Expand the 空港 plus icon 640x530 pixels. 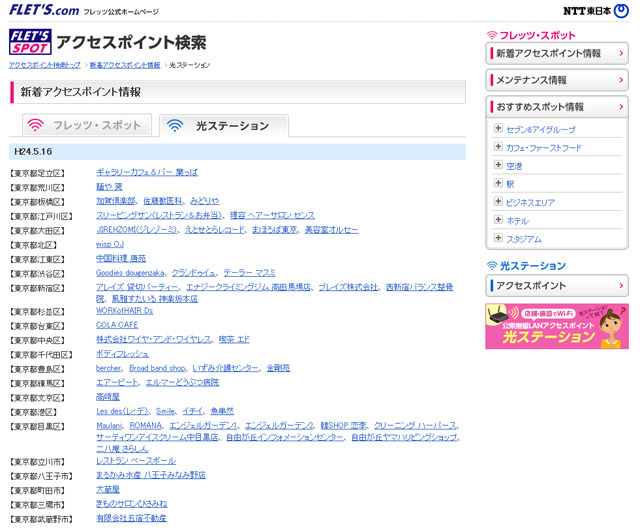pyautogui.click(x=498, y=165)
